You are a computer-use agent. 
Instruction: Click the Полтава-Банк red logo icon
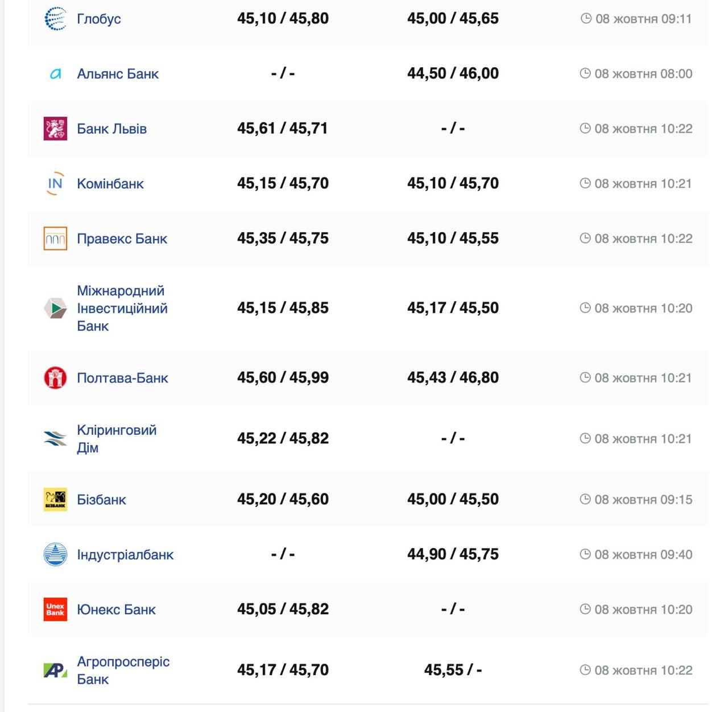pos(55,378)
